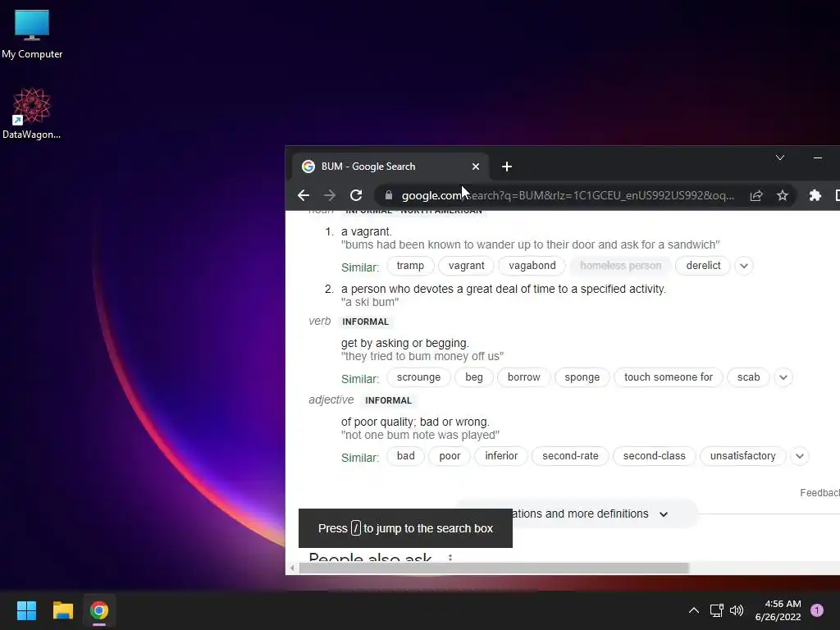
Task: Show hidden system tray icons
Action: pyautogui.click(x=694, y=610)
